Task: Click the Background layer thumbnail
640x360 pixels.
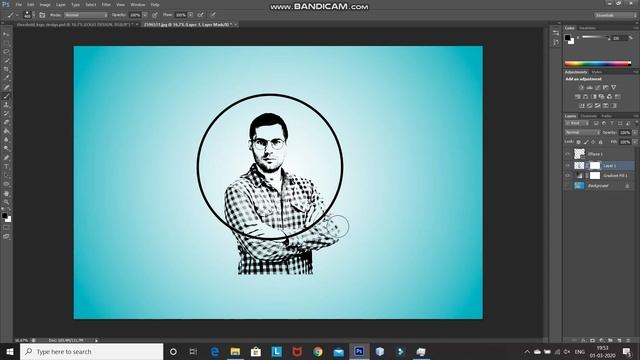Action: [579, 186]
